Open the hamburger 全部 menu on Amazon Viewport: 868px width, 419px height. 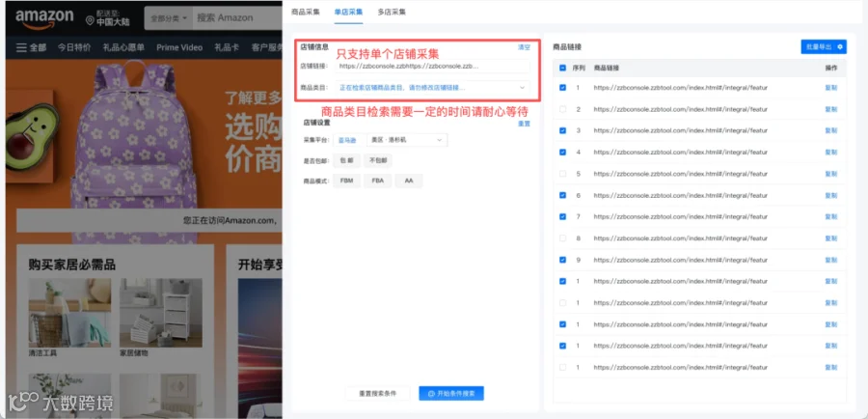[x=32, y=47]
